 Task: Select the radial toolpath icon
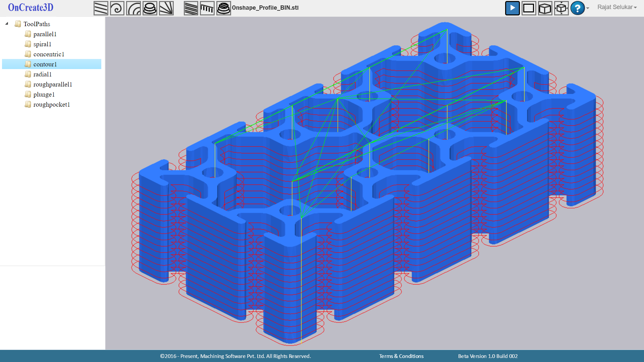[166, 8]
